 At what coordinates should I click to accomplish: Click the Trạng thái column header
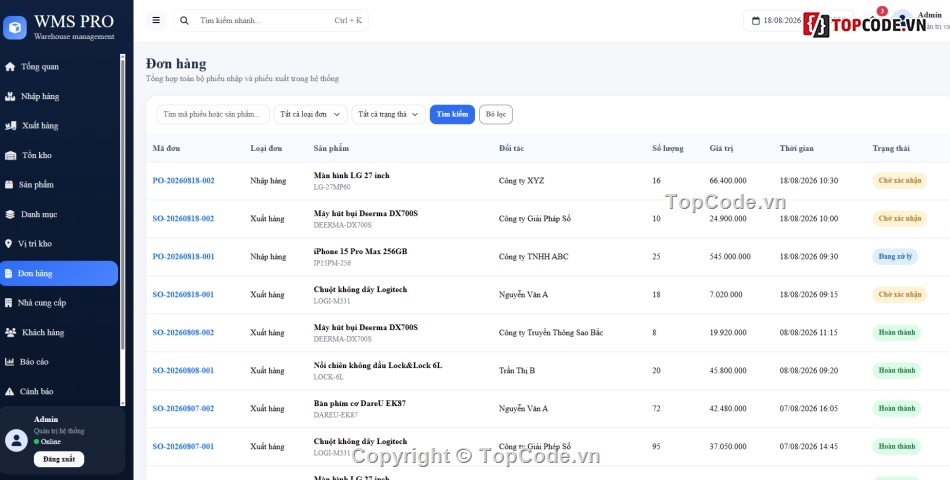coord(891,148)
